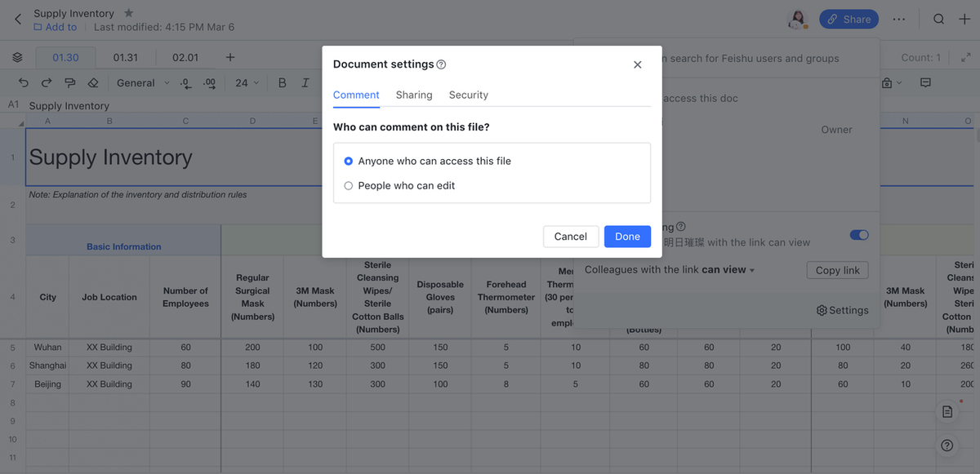The height and width of the screenshot is (474, 980).
Task: Switch to the Security tab
Action: tap(469, 95)
